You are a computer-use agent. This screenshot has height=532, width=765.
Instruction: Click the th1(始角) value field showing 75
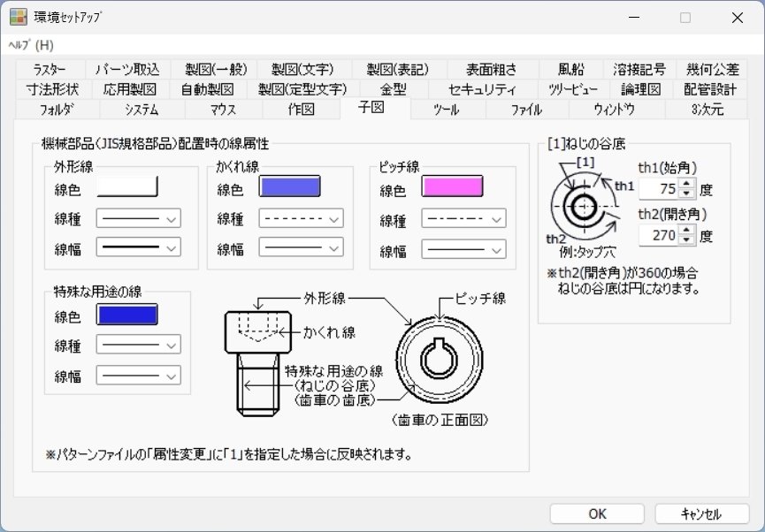click(659, 189)
